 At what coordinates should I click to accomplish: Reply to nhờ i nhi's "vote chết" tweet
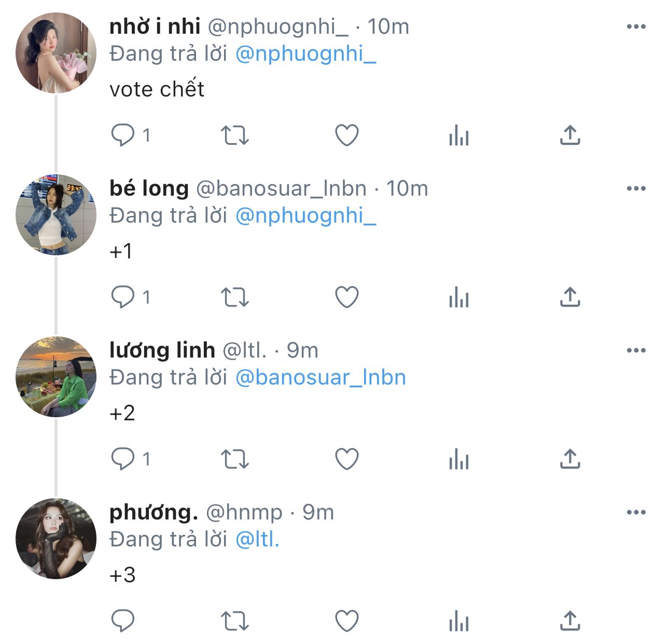coord(123,135)
